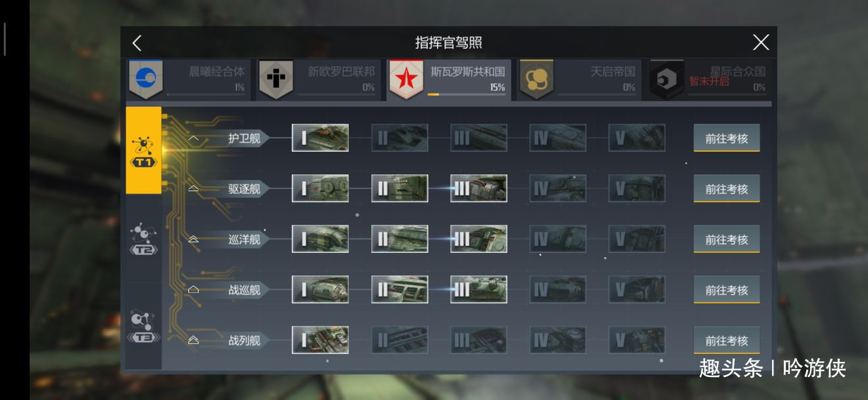This screenshot has width=868, height=400.
Task: Open the 驱逐舰 level III license thumbnail
Action: (479, 189)
